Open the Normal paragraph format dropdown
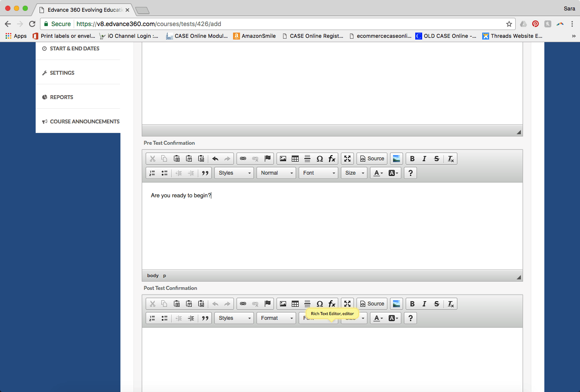Viewport: 580px width, 392px height. coord(277,173)
